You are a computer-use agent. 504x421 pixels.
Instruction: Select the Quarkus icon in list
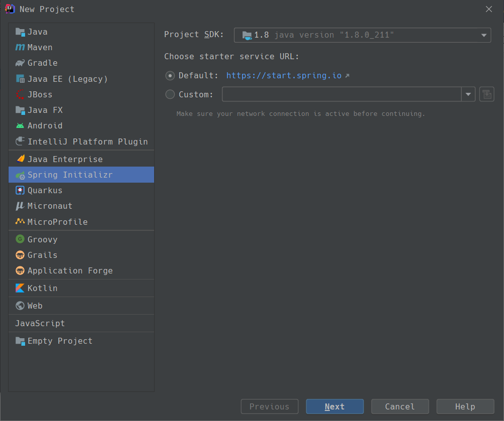tap(20, 191)
